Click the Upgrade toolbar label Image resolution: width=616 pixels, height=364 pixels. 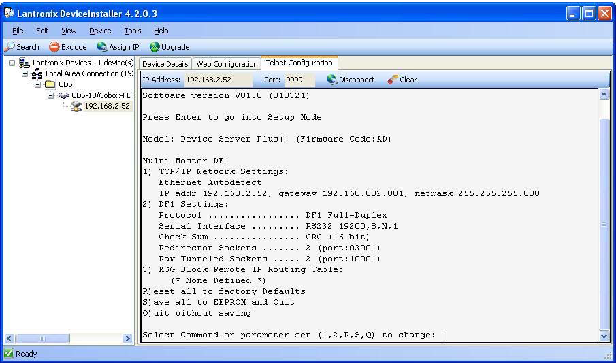(x=175, y=47)
